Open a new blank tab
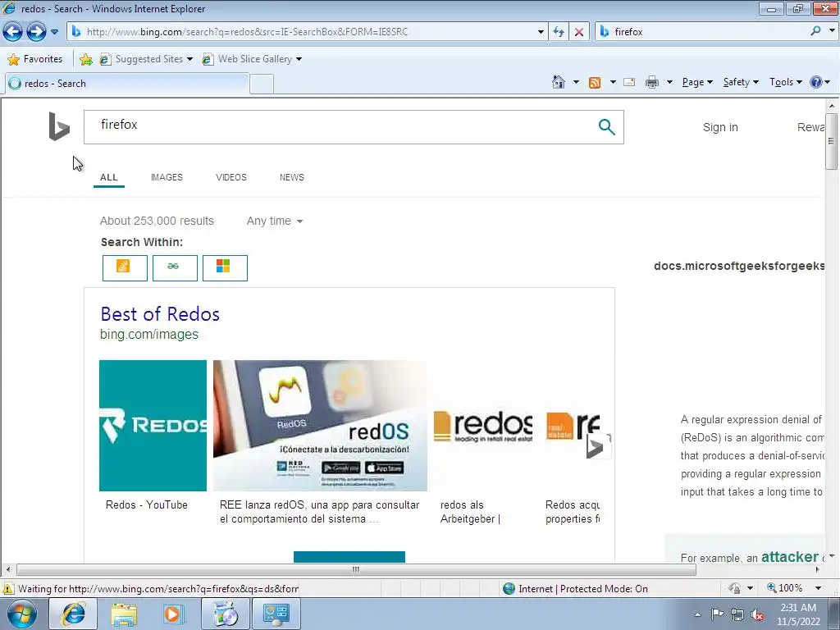Screen dimensions: 840x630 262,84
